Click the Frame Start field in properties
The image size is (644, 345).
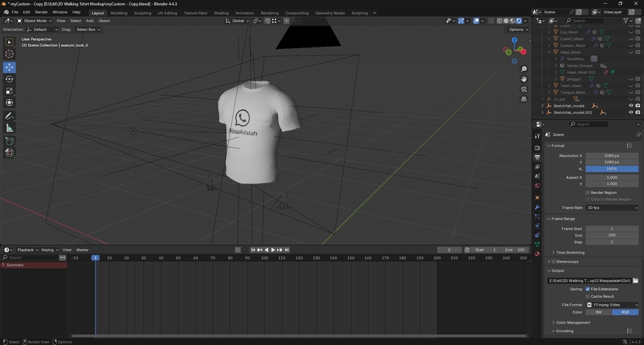612,228
